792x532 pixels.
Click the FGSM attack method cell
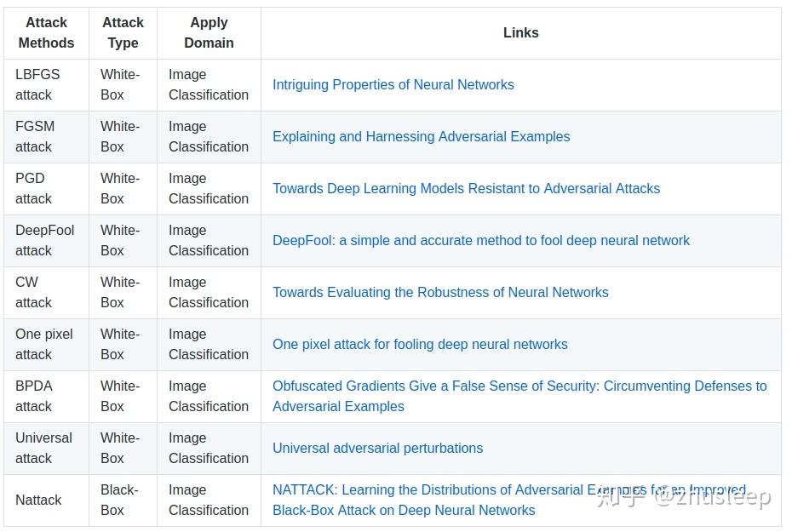coord(35,137)
